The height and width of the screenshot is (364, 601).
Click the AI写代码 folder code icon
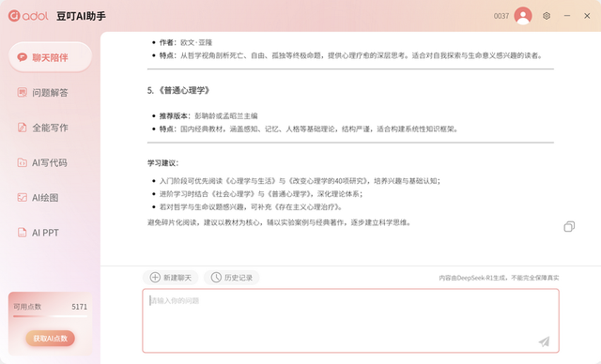23,162
